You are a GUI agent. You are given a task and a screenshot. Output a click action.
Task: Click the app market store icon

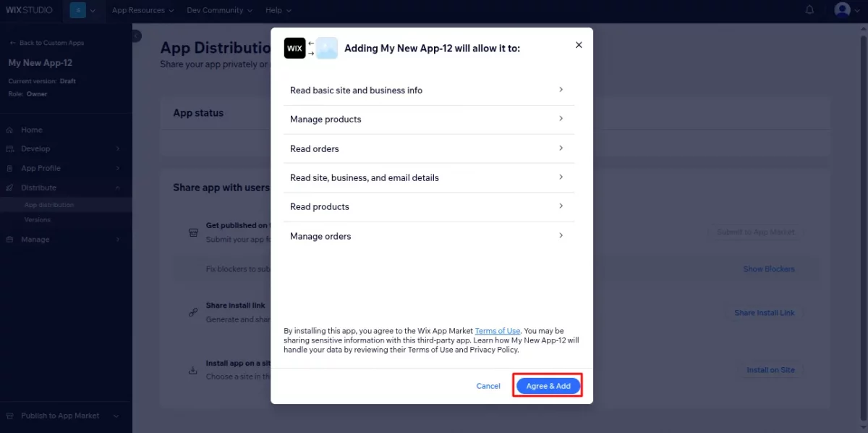pos(193,232)
